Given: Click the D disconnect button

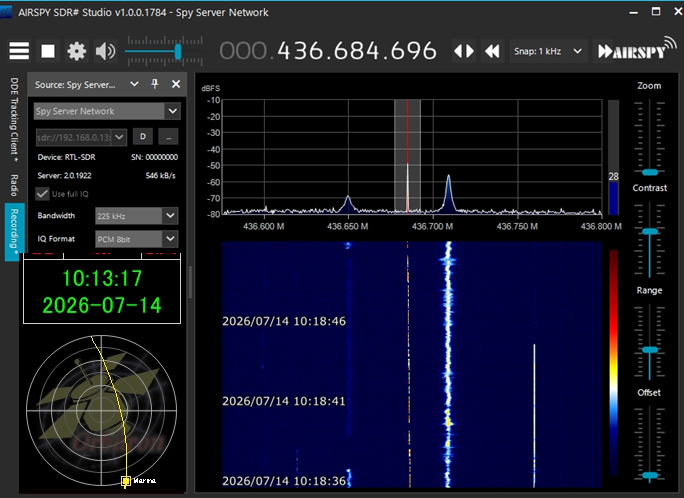Looking at the screenshot, I should pyautogui.click(x=143, y=137).
